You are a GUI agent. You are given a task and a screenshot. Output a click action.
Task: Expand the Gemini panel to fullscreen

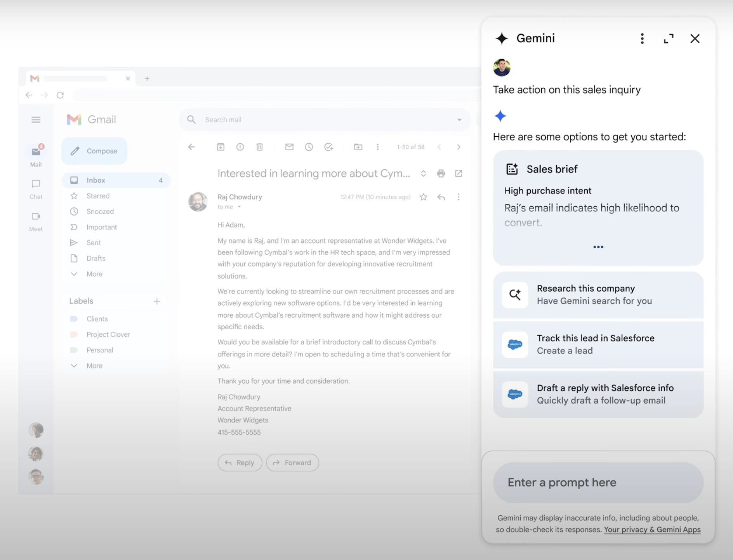pos(668,38)
